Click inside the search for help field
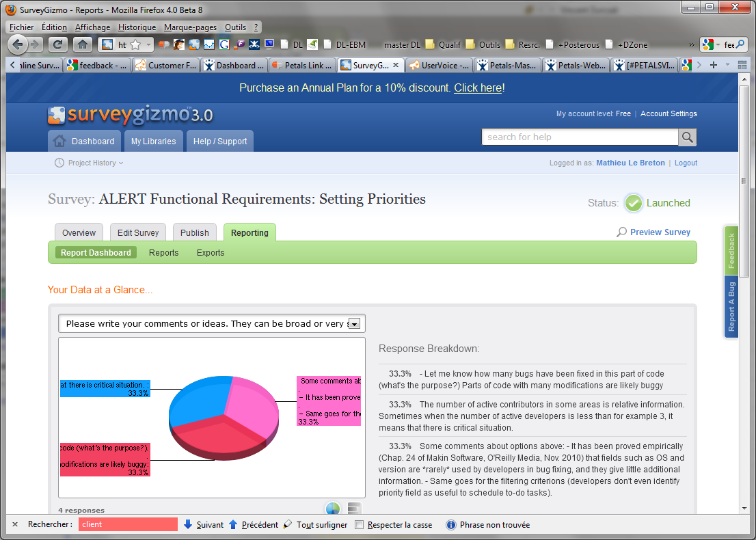The height and width of the screenshot is (540, 756). click(x=580, y=137)
